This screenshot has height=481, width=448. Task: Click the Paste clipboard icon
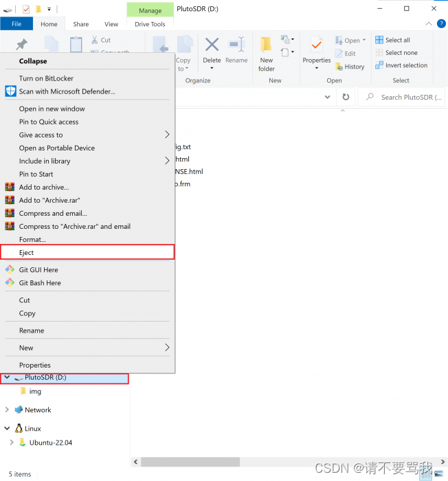76,45
